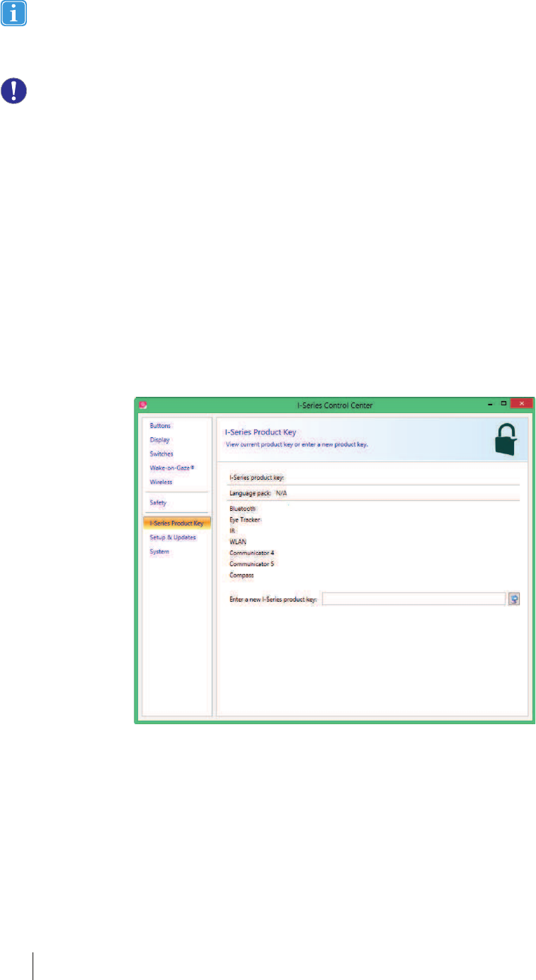Click the Communicator 4 entry

pyautogui.click(x=251, y=552)
